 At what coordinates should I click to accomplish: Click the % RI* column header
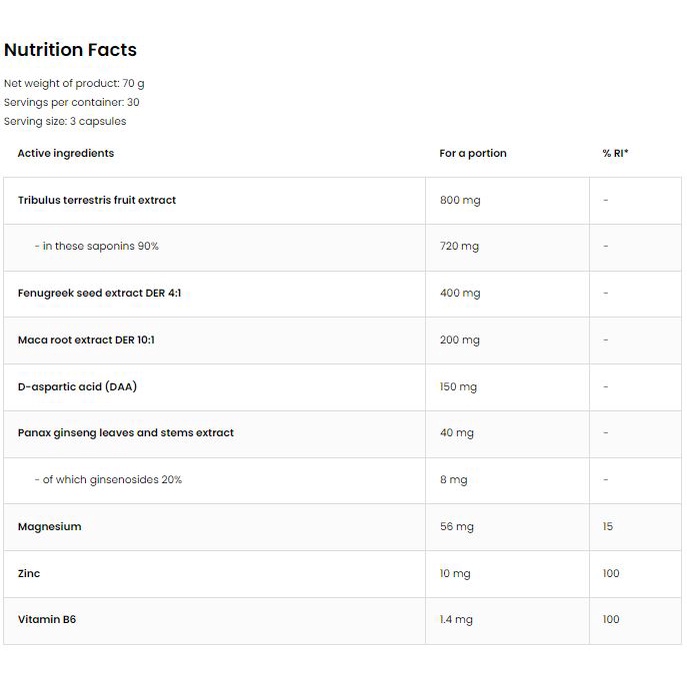[x=615, y=153]
